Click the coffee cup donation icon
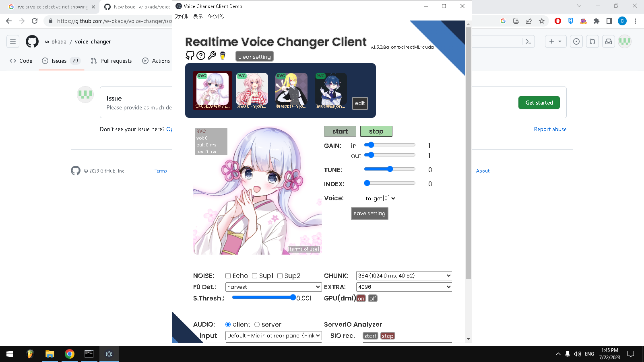The height and width of the screenshot is (362, 644). click(x=222, y=56)
